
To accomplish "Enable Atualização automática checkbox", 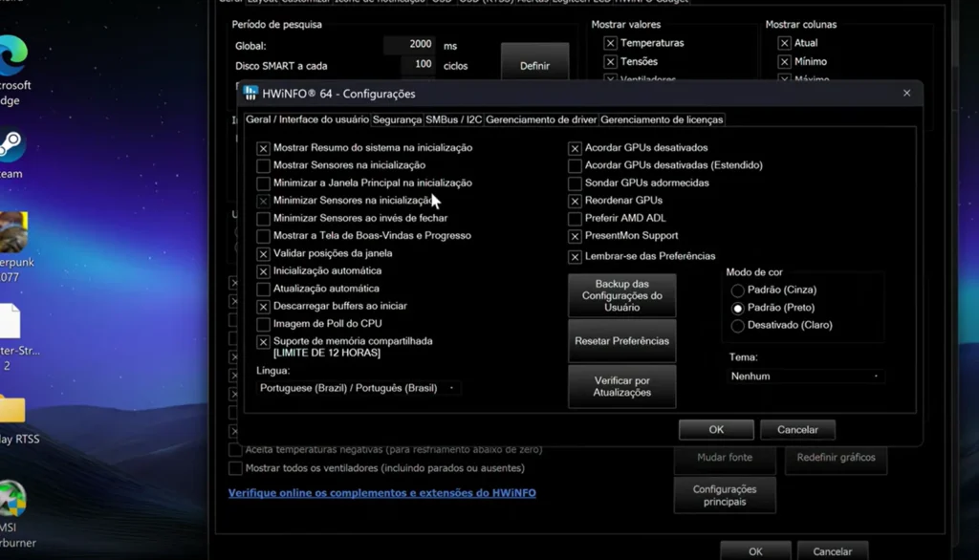I will point(263,289).
